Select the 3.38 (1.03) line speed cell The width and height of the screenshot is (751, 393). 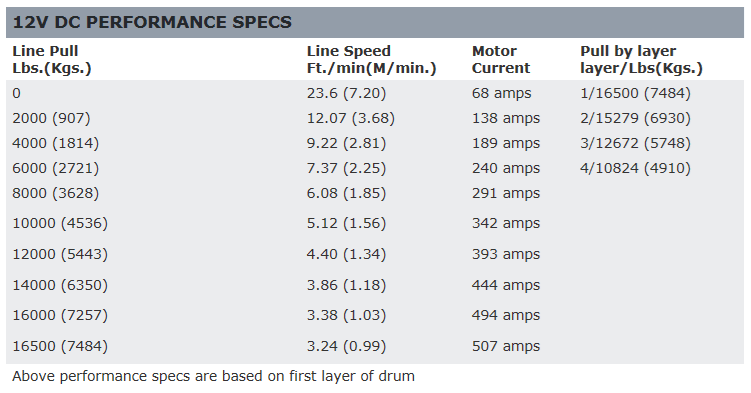tap(346, 315)
